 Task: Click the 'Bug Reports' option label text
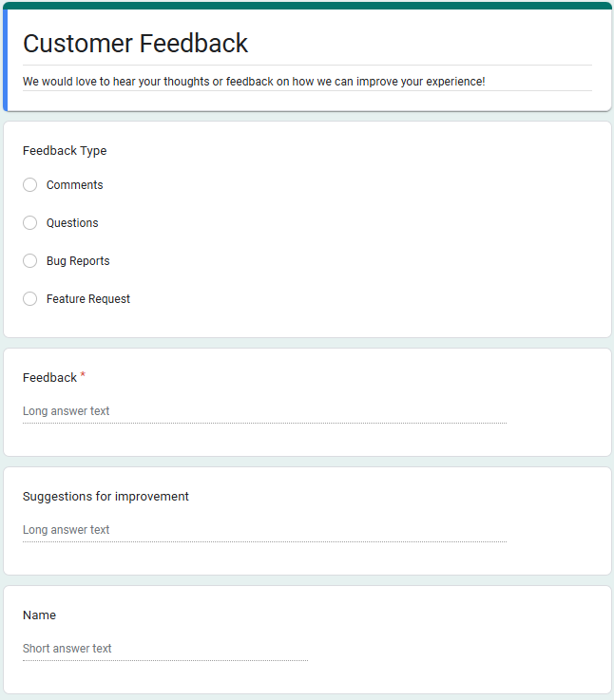pyautogui.click(x=78, y=261)
